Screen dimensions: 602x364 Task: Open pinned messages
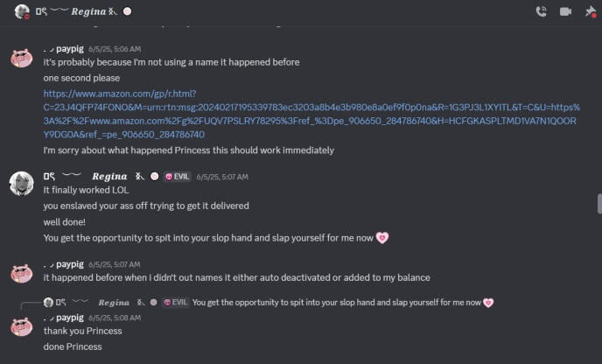pos(590,11)
